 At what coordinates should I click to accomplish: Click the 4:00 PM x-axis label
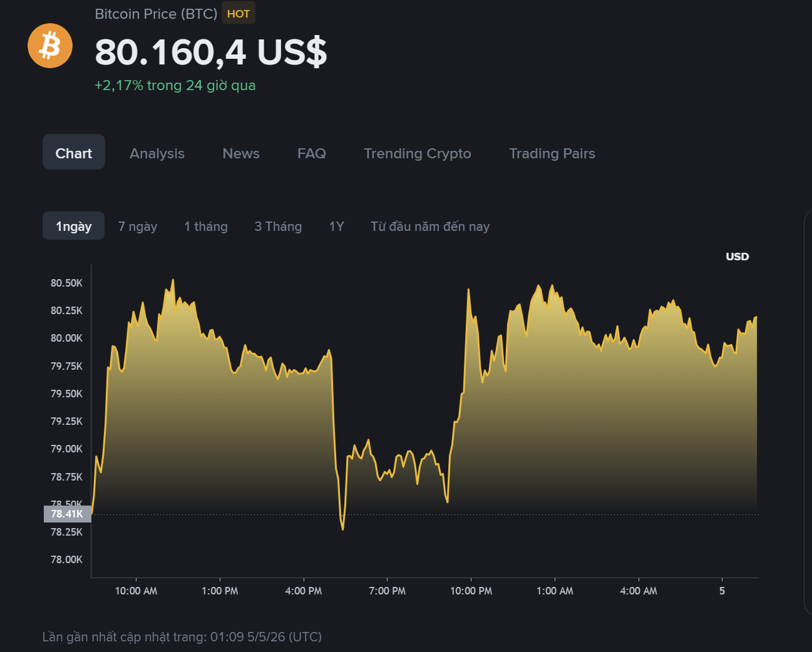[304, 591]
